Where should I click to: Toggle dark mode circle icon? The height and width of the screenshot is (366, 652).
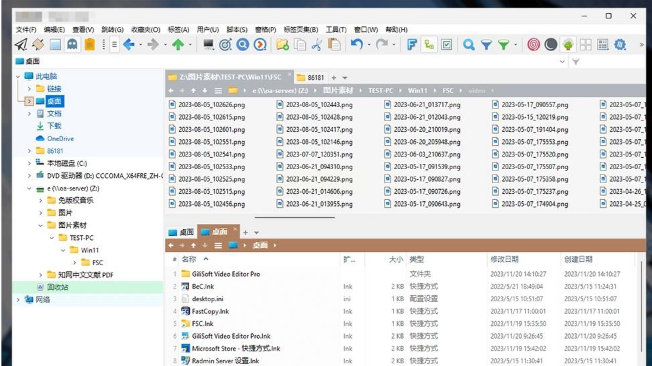[551, 45]
